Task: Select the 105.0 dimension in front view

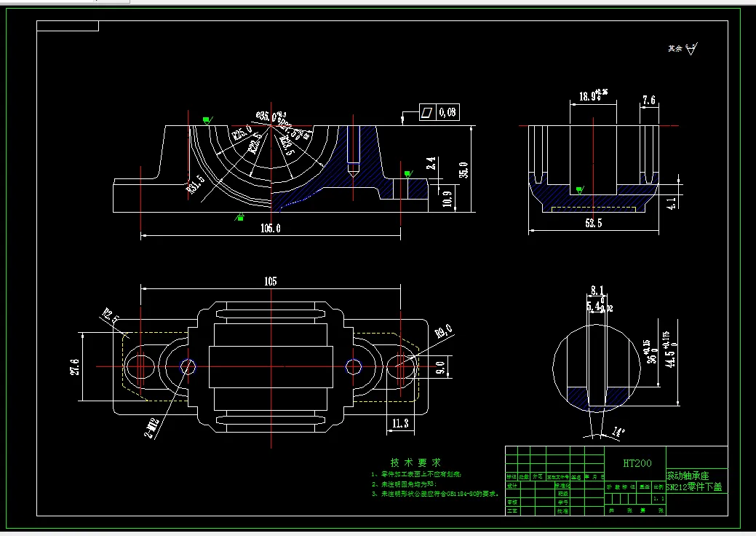Action: 271,228
